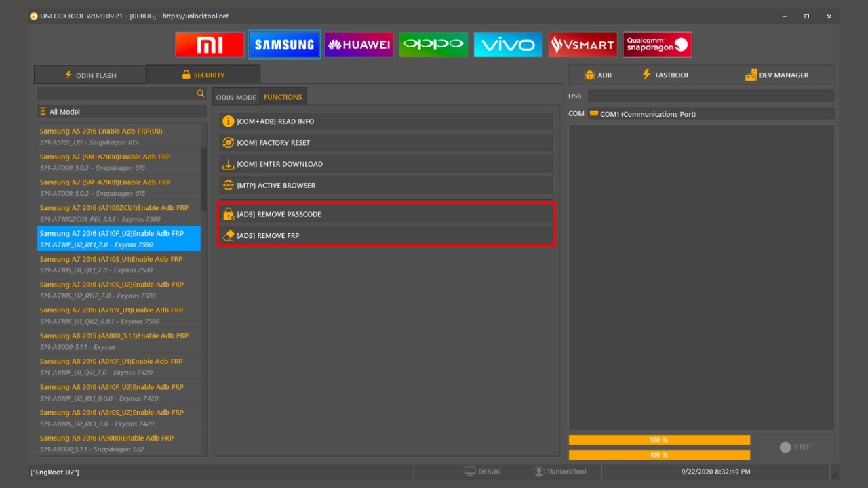Click the lower 100% progress bar
The width and height of the screenshot is (868, 488).
coord(659,455)
